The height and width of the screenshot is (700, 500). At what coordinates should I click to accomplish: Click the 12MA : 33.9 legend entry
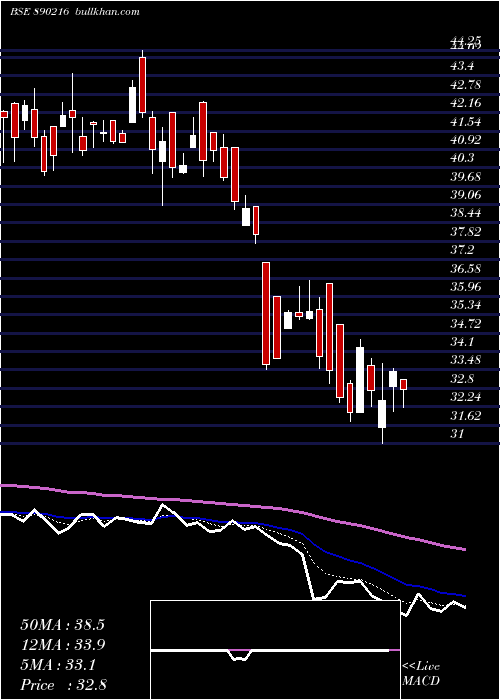pyautogui.click(x=62, y=644)
